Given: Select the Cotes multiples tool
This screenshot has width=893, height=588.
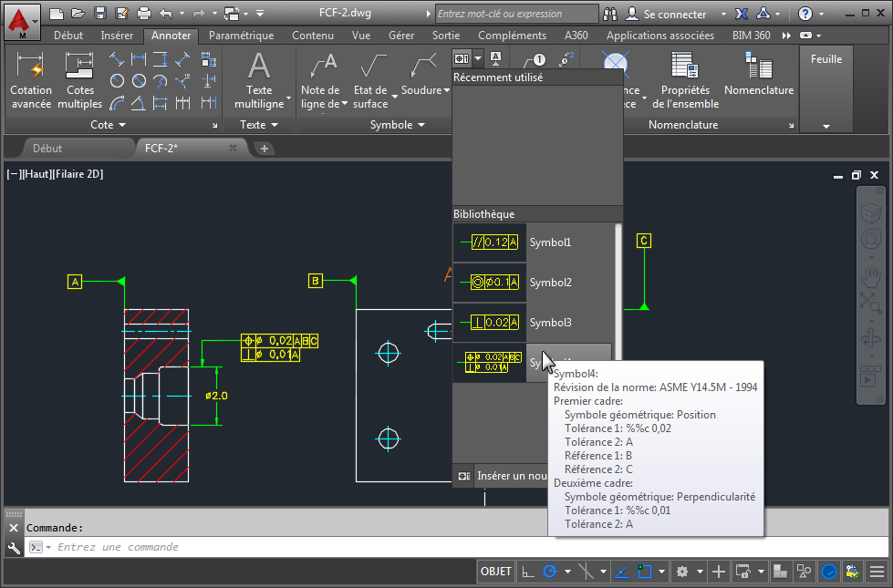Looking at the screenshot, I should 79,80.
